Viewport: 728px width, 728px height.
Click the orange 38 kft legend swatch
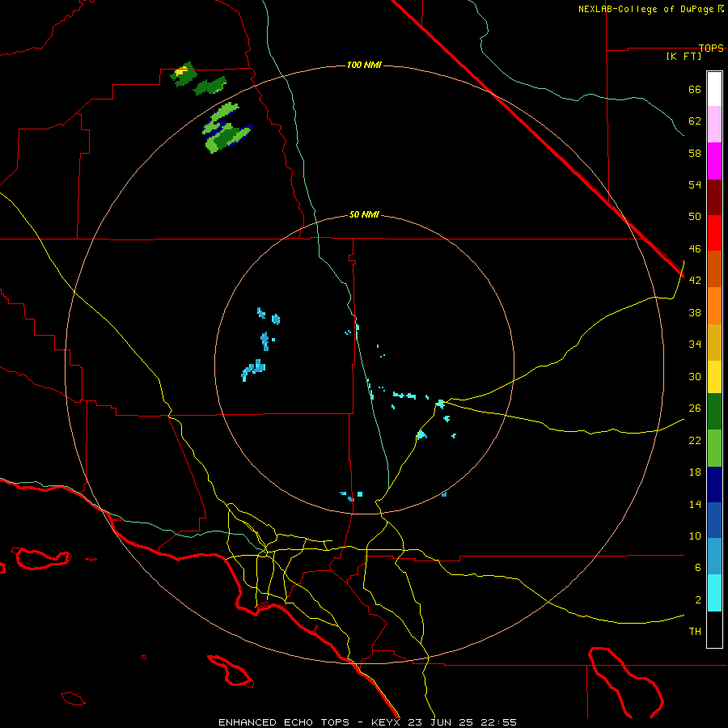coord(714,306)
